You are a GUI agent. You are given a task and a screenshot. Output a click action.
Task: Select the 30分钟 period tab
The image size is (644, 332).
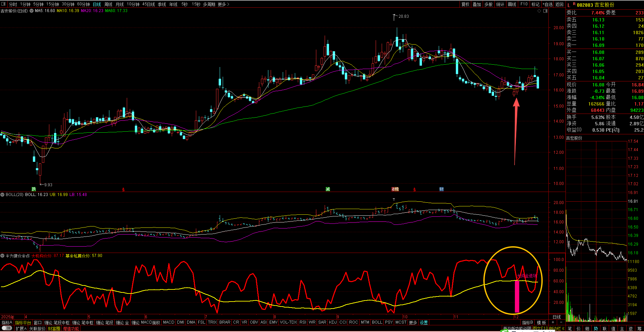(68, 4)
